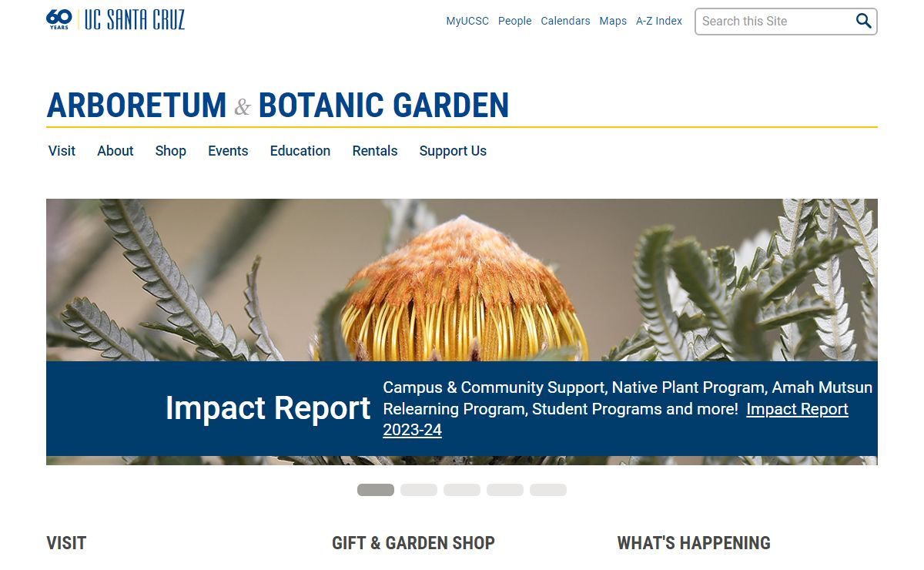
Task: Open the Support Us menu
Action: tap(453, 151)
